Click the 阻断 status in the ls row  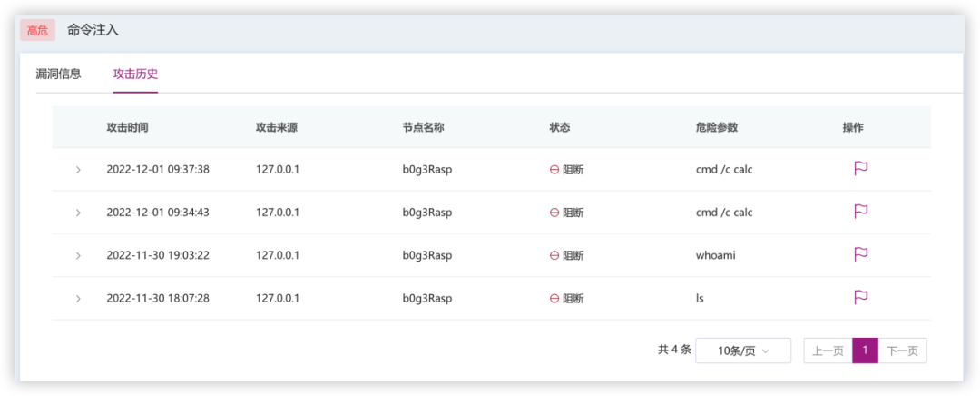[567, 298]
